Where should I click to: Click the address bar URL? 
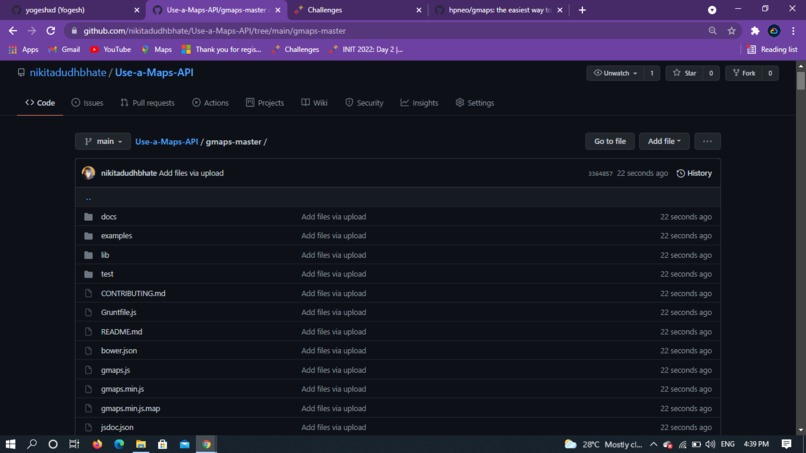214,31
